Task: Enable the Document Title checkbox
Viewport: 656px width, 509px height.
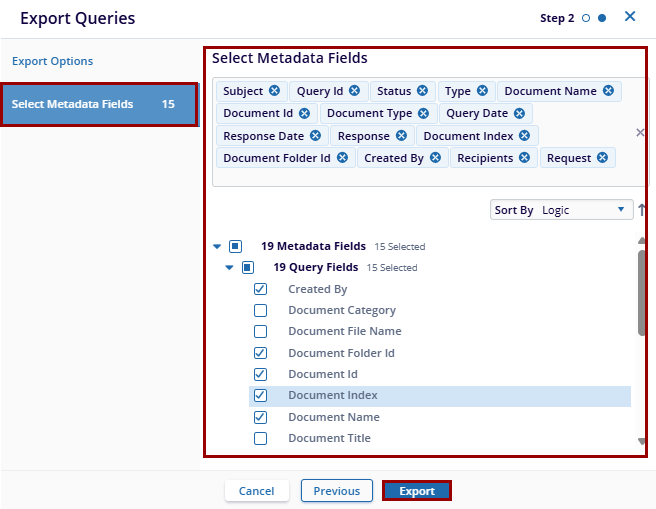Action: coord(261,439)
